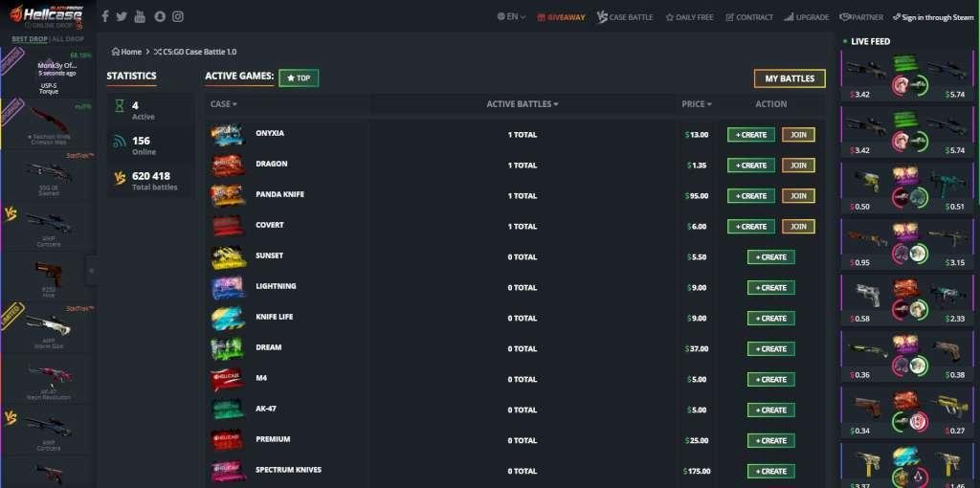Create a Spectrum Knives battle

(770, 472)
